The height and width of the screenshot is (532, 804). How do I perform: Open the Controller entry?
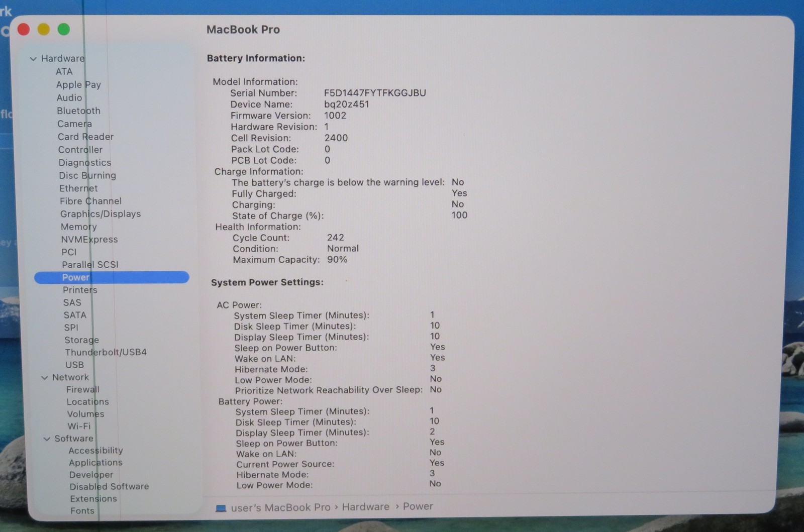pos(80,150)
